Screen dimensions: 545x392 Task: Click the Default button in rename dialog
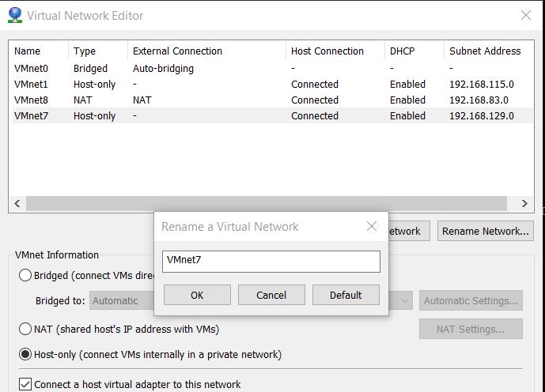point(346,295)
